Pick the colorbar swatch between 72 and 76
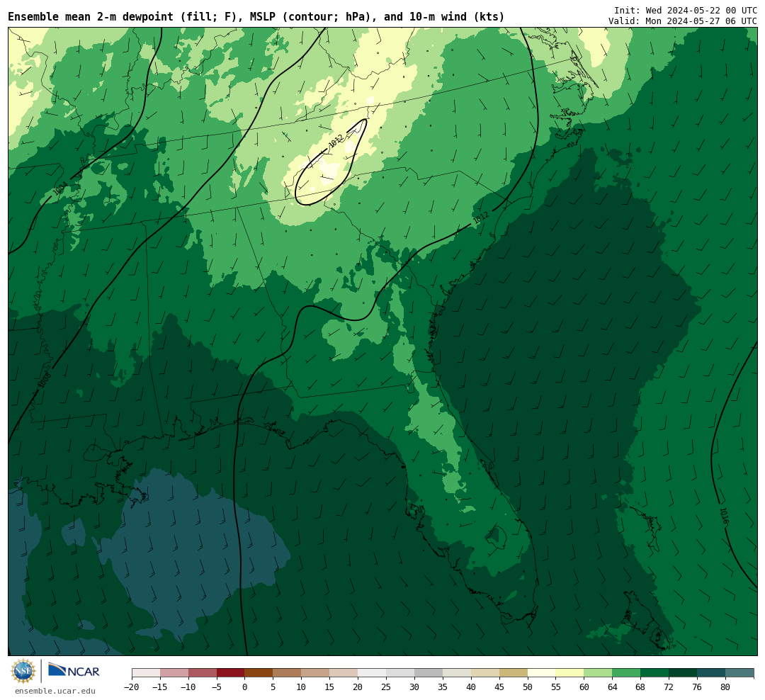 tap(683, 673)
